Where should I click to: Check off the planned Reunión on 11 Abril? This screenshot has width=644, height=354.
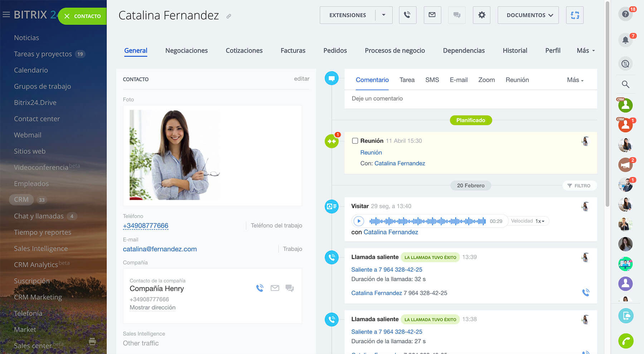355,141
